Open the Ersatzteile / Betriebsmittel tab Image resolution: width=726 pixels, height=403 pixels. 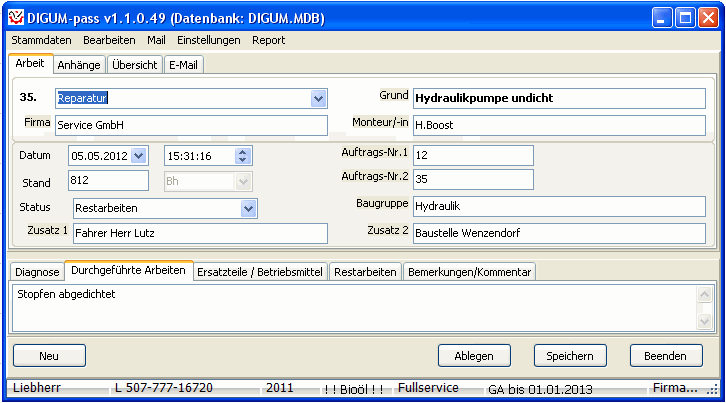click(x=260, y=272)
